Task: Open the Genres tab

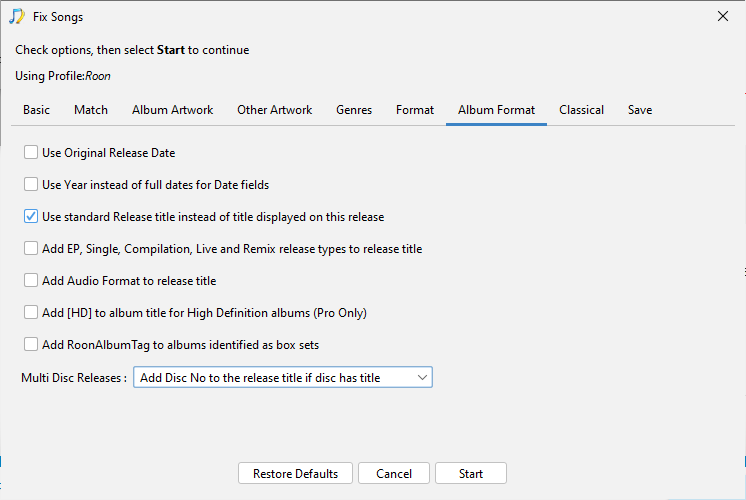Action: tap(354, 110)
